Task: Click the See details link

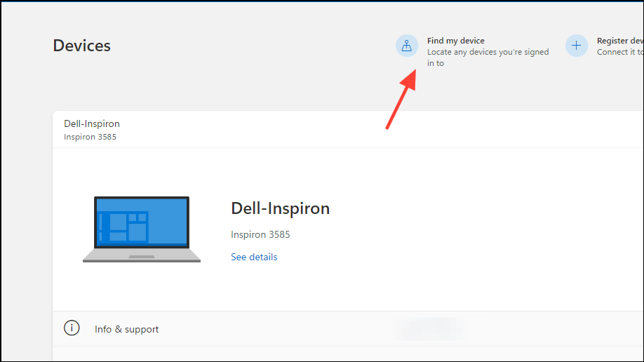Action: click(254, 257)
